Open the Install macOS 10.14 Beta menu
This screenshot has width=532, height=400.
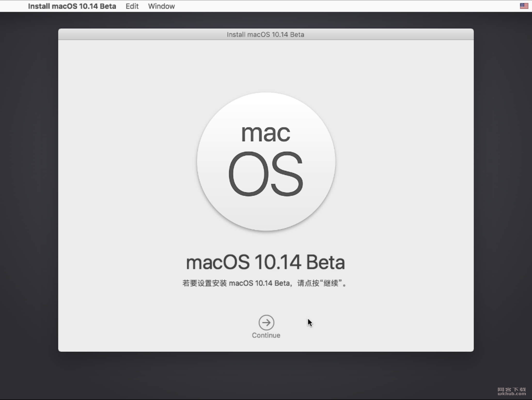(72, 6)
